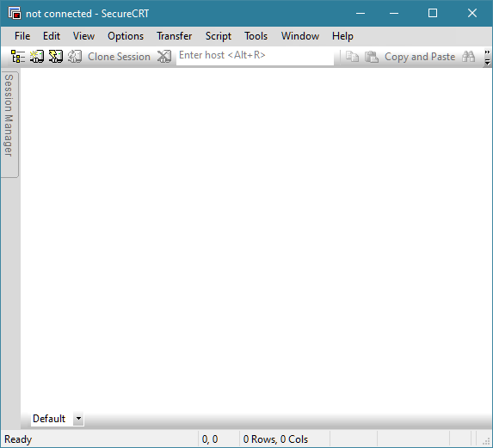Click the Paste clipboard icon
Viewport: 493px width, 448px height.
coord(372,57)
